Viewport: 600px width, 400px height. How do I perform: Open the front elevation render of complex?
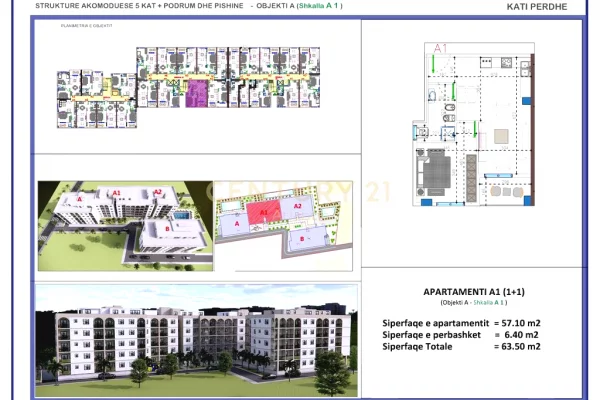tap(197, 340)
